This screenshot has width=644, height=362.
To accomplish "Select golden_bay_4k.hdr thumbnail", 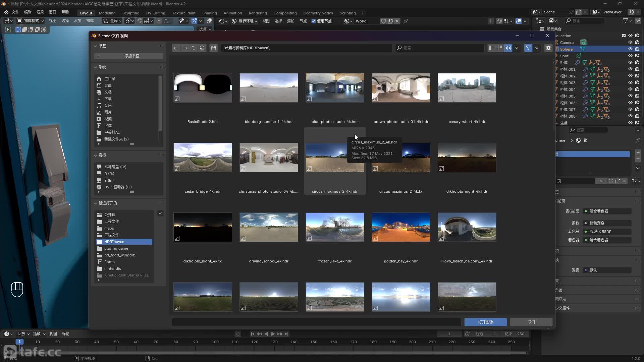I will 401,227.
